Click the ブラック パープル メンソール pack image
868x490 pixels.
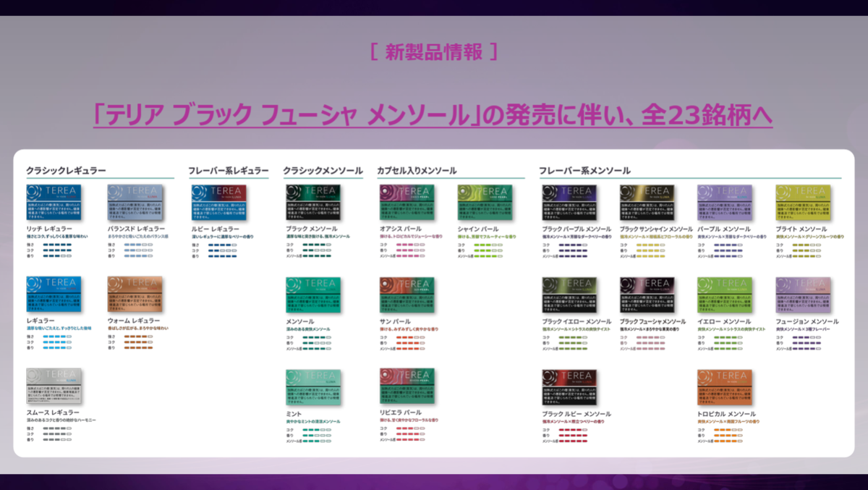[x=570, y=202]
